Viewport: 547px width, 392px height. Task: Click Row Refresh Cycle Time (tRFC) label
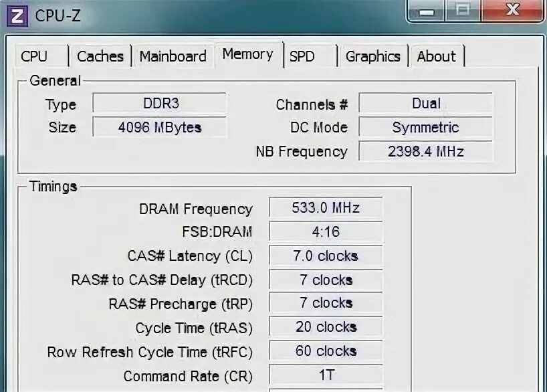pos(150,353)
